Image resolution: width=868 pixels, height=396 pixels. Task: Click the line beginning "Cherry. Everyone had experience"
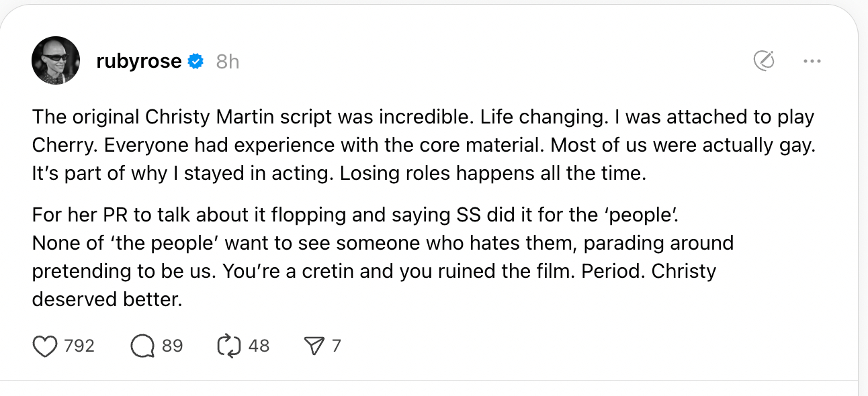click(423, 144)
